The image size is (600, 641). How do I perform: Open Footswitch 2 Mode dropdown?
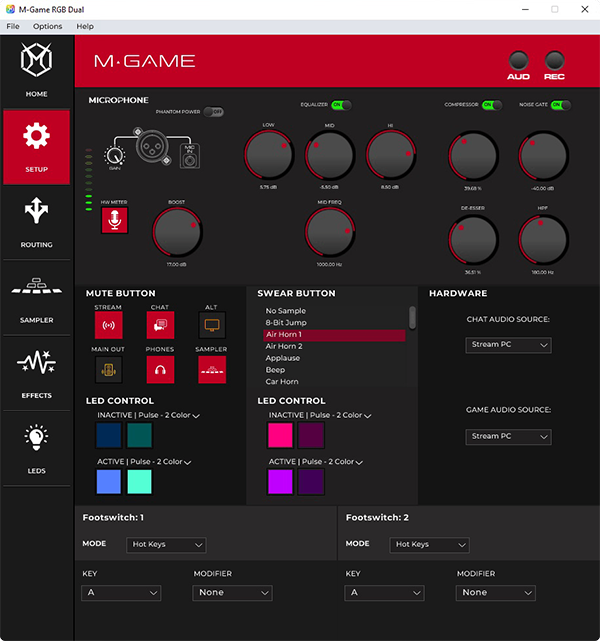pyautogui.click(x=429, y=545)
